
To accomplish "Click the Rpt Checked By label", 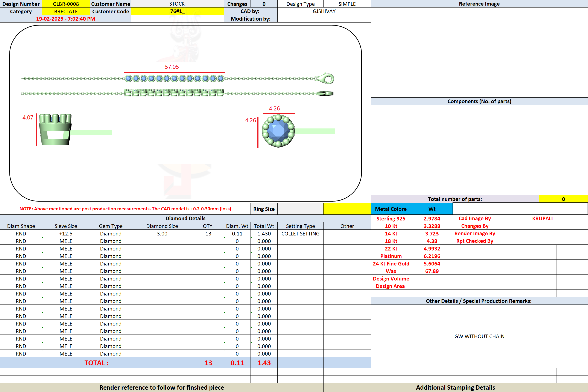I will [475, 241].
